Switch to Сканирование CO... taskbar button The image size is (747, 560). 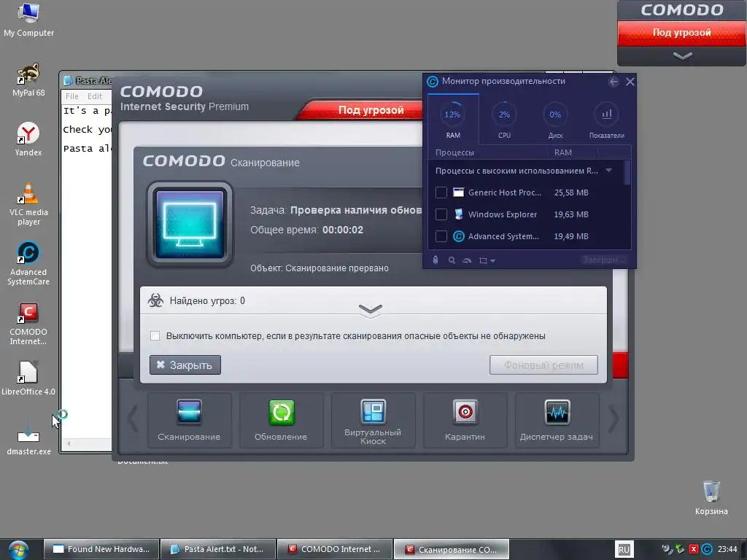click(452, 550)
